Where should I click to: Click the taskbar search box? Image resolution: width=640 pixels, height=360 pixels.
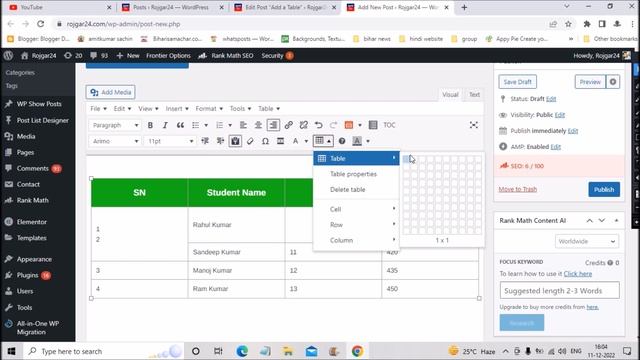coord(104,351)
